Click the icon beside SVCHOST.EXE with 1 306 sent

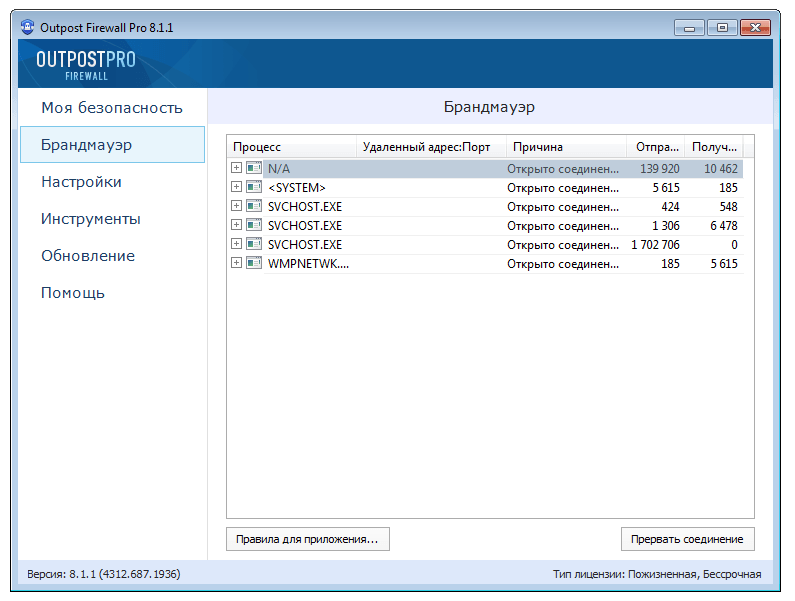[254, 225]
